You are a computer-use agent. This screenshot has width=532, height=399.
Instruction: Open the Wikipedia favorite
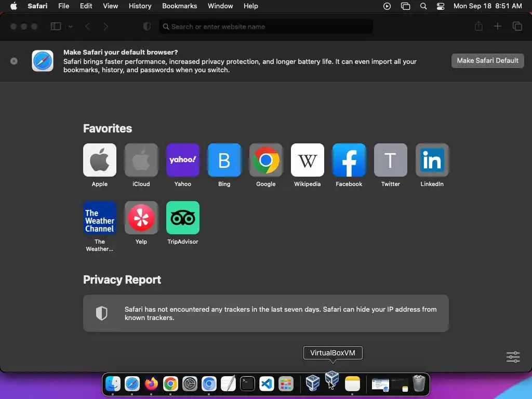click(x=308, y=160)
